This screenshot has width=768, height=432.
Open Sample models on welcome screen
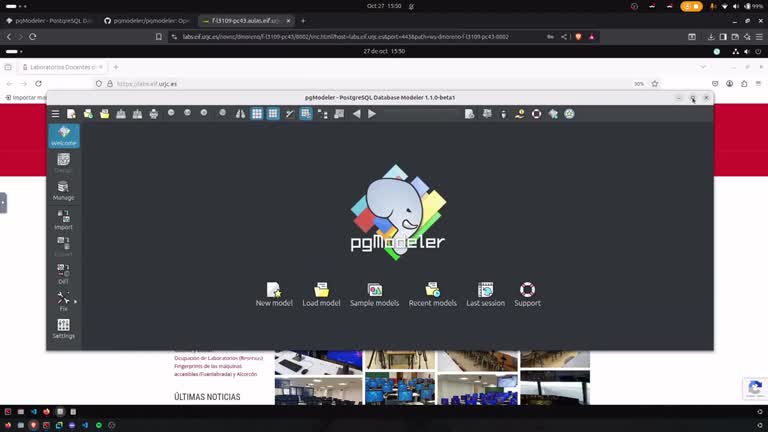(375, 294)
